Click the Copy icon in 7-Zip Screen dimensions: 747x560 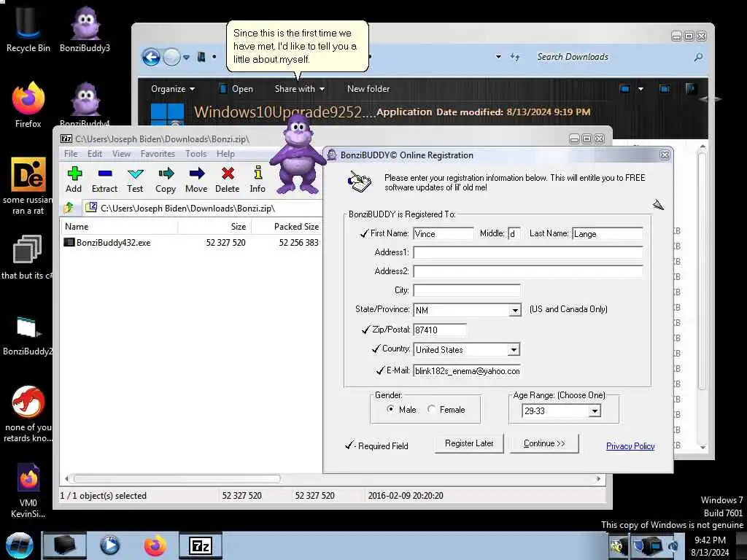(x=166, y=174)
